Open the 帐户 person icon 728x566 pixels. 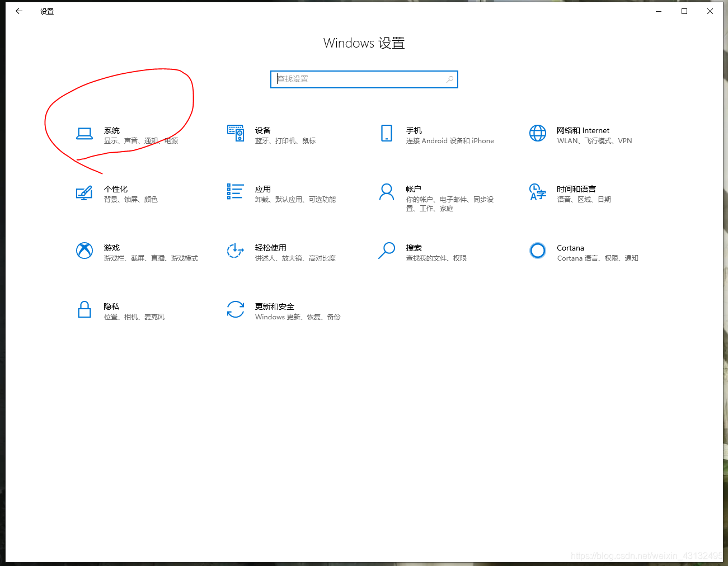click(387, 192)
